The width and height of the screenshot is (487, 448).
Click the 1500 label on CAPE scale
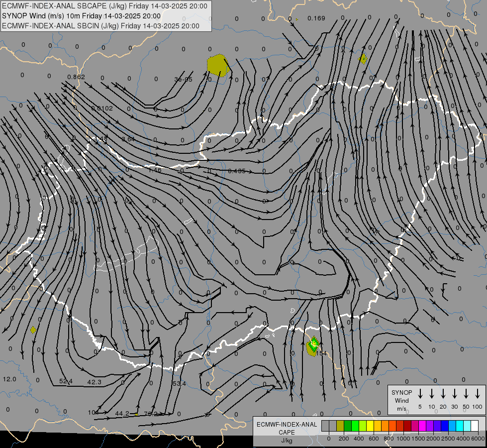click(418, 439)
